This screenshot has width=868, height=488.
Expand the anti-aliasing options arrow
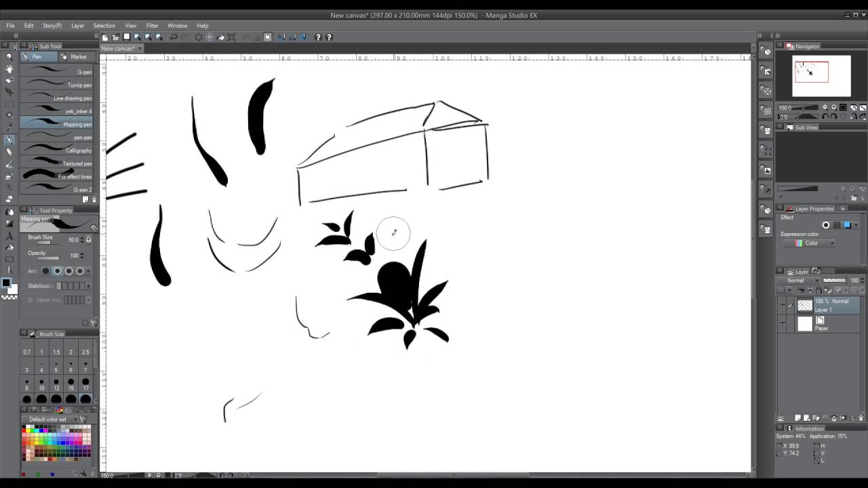(89, 271)
